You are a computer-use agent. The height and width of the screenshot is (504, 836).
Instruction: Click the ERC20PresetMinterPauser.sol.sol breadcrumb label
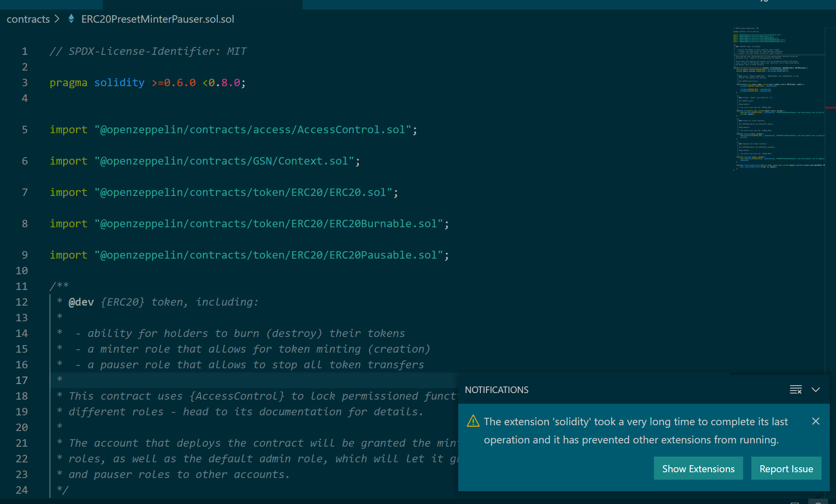tap(157, 19)
